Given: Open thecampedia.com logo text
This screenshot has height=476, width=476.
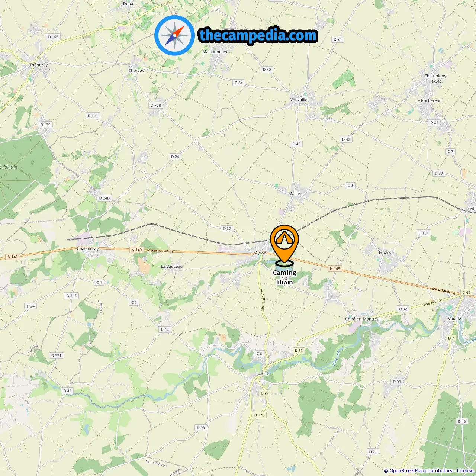Looking at the screenshot, I should pos(258,35).
